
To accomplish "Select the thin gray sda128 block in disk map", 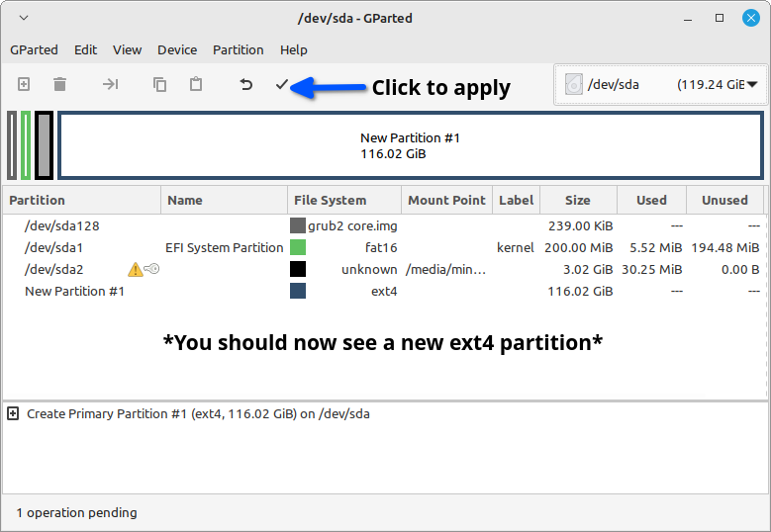I will pos(12,145).
